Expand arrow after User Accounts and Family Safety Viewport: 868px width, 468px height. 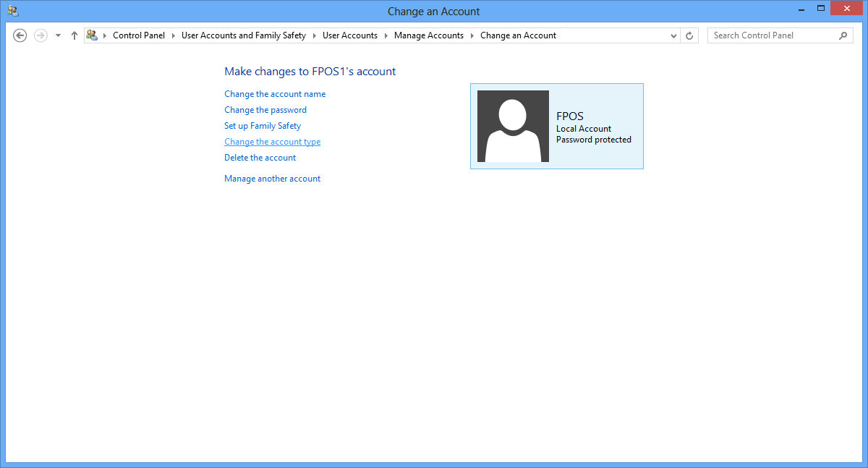point(315,35)
